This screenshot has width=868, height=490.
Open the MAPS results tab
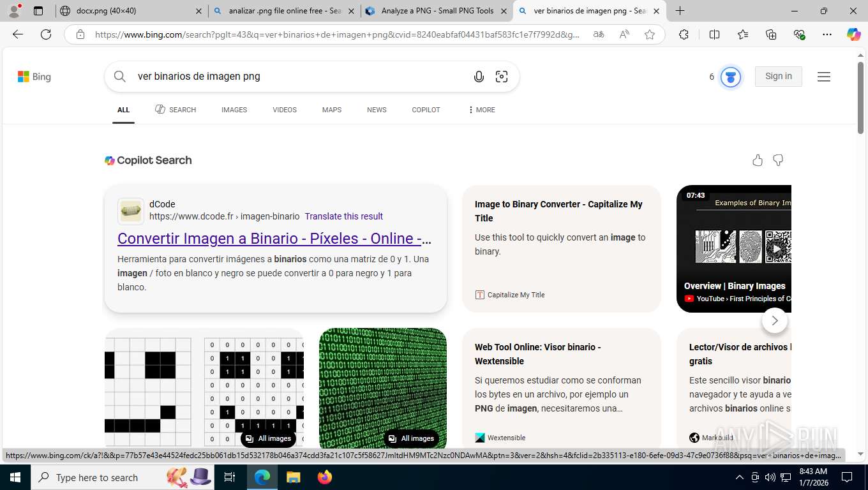[332, 110]
